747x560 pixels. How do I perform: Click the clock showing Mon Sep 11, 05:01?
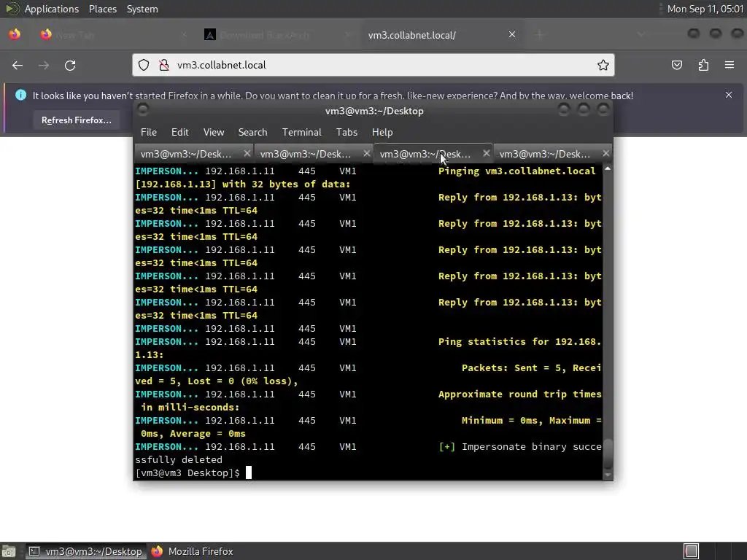click(705, 9)
